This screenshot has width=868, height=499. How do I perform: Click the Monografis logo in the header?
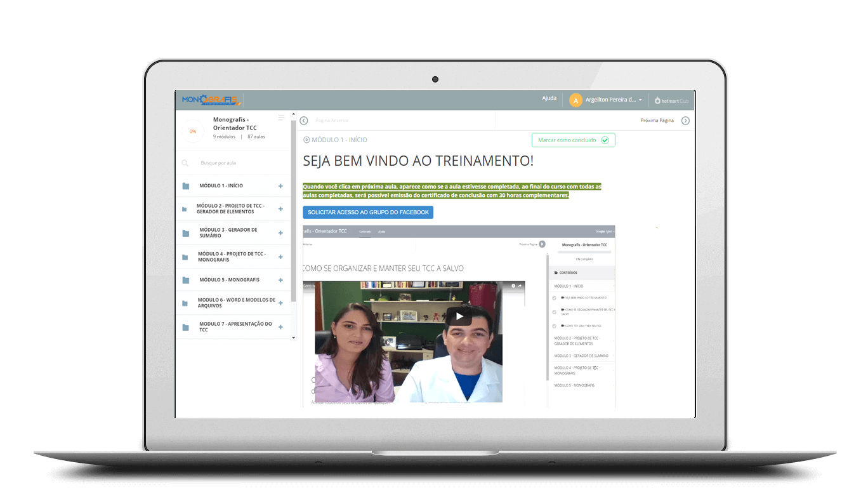211,100
